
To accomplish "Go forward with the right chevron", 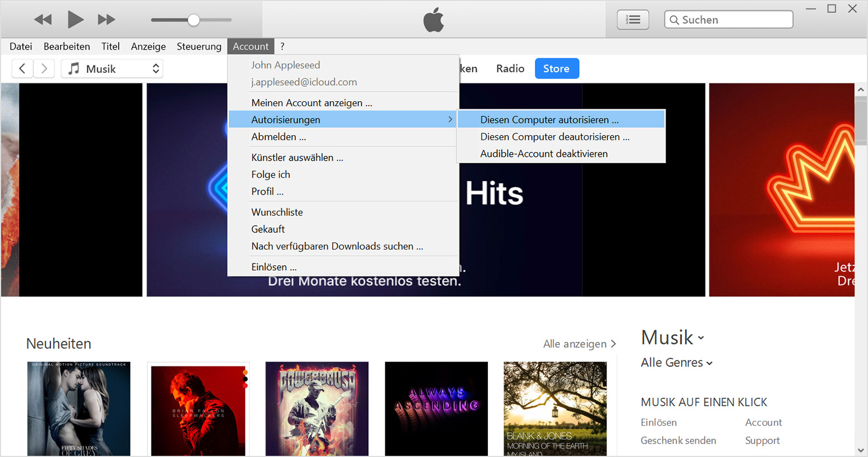I will point(44,68).
